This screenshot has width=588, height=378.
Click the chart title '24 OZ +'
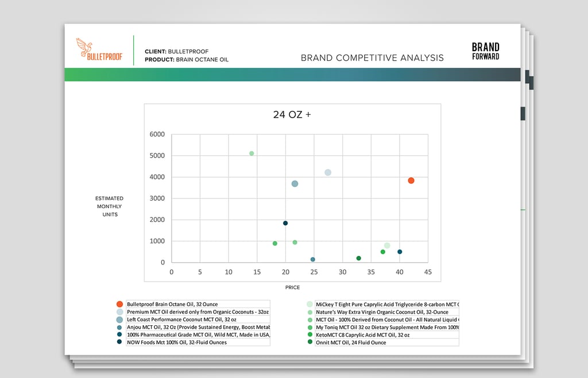pyautogui.click(x=292, y=115)
